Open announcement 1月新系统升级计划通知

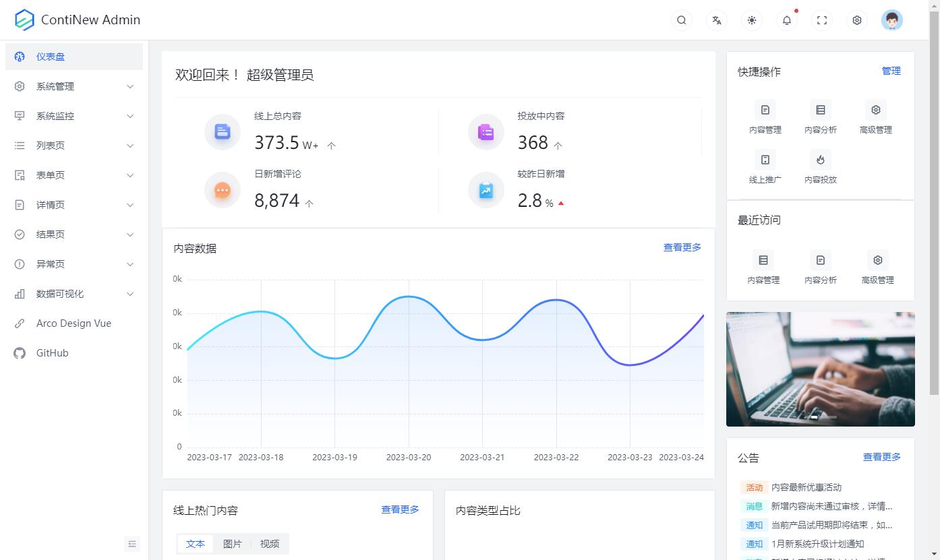coord(817,544)
